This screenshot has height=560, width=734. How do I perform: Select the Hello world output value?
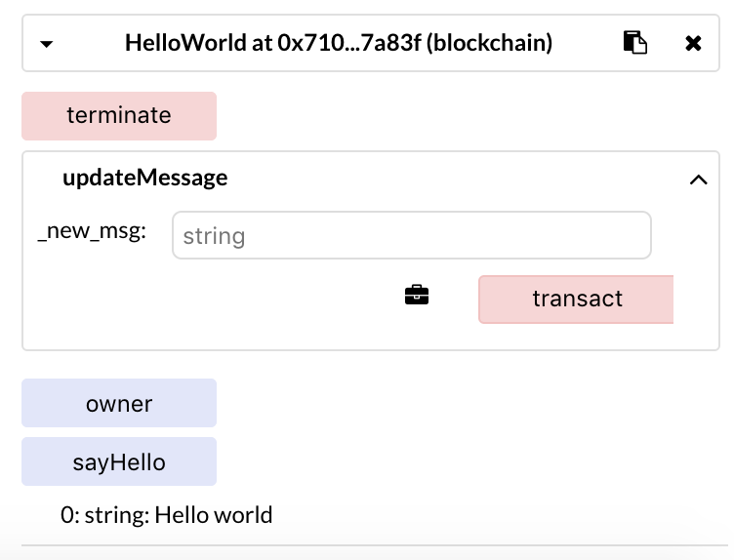tap(214, 515)
